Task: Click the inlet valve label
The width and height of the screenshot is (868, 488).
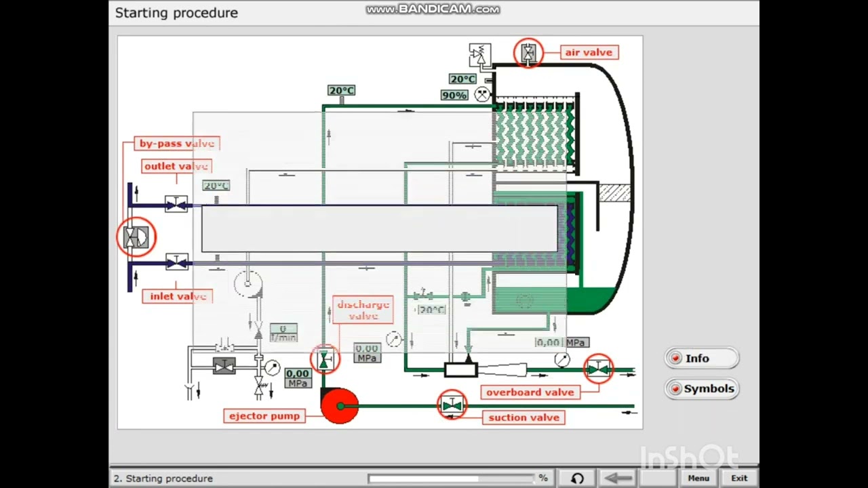Action: [178, 296]
